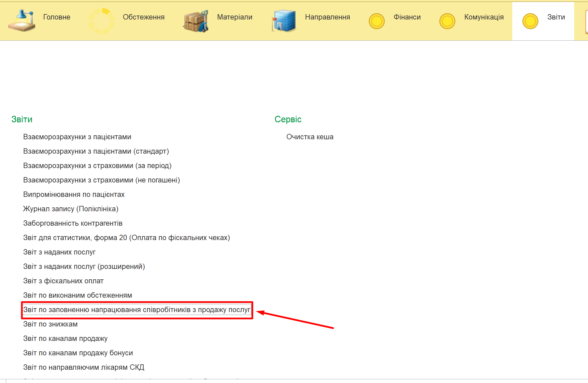Click the yellow circle icon beside Звіти
This screenshot has width=588, height=383.
pos(530,21)
